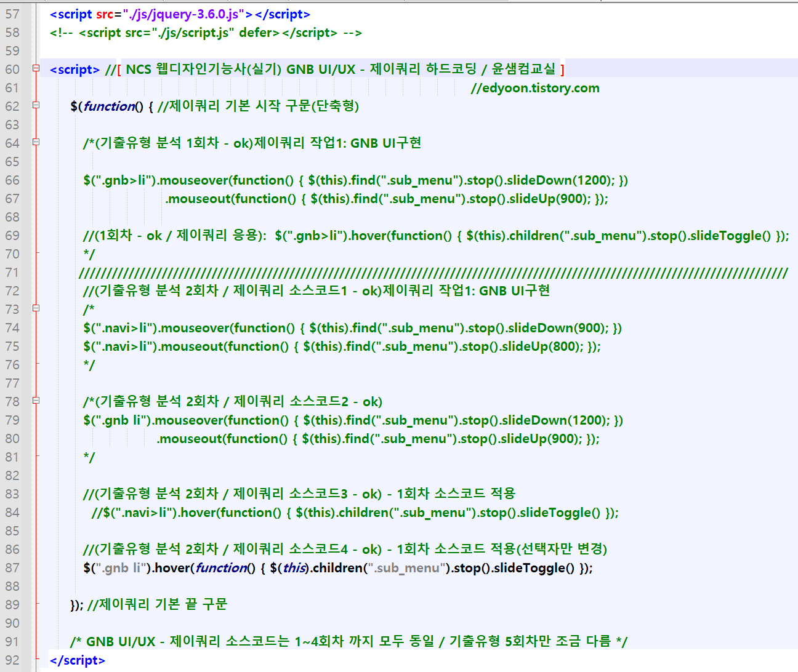Click the opening script tag on line 60
The image size is (798, 672).
[x=75, y=70]
